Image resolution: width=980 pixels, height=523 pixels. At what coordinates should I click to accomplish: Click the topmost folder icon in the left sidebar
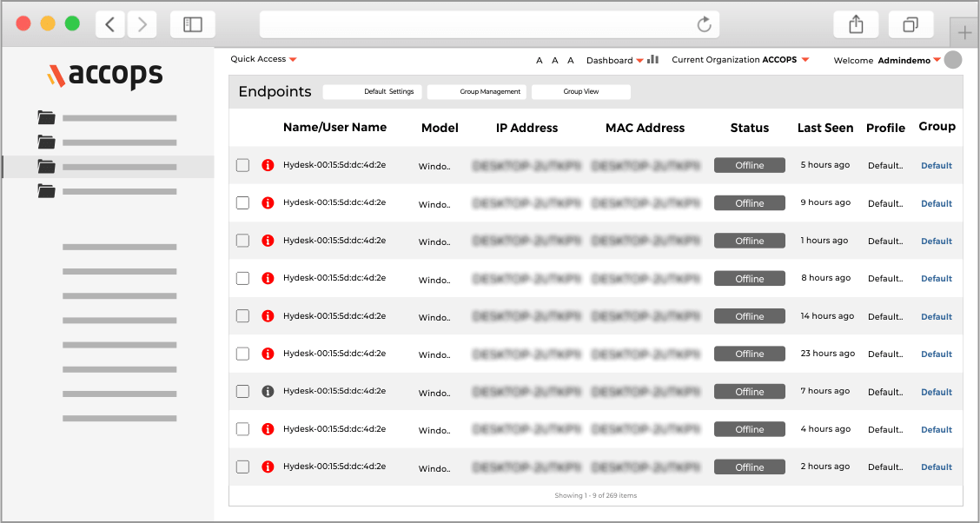point(46,117)
